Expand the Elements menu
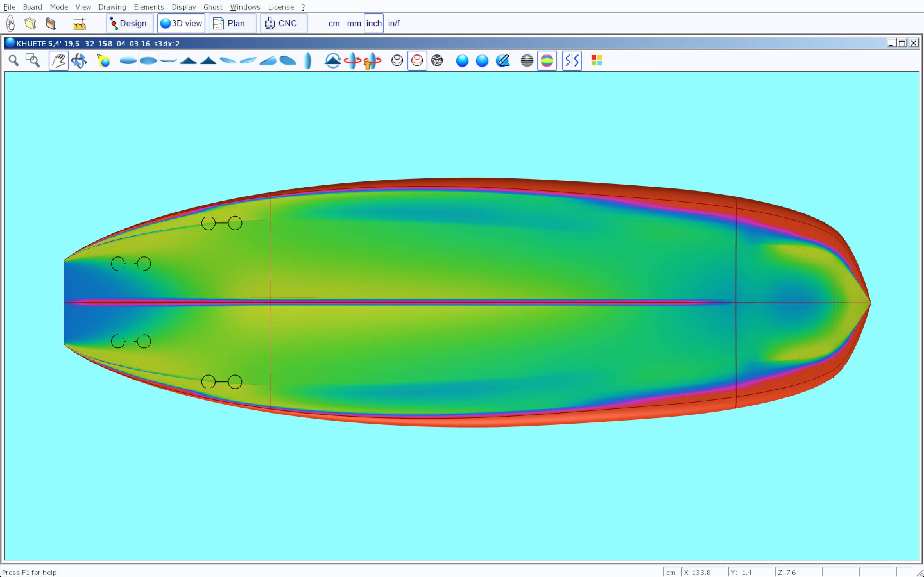The width and height of the screenshot is (924, 577). coord(149,7)
